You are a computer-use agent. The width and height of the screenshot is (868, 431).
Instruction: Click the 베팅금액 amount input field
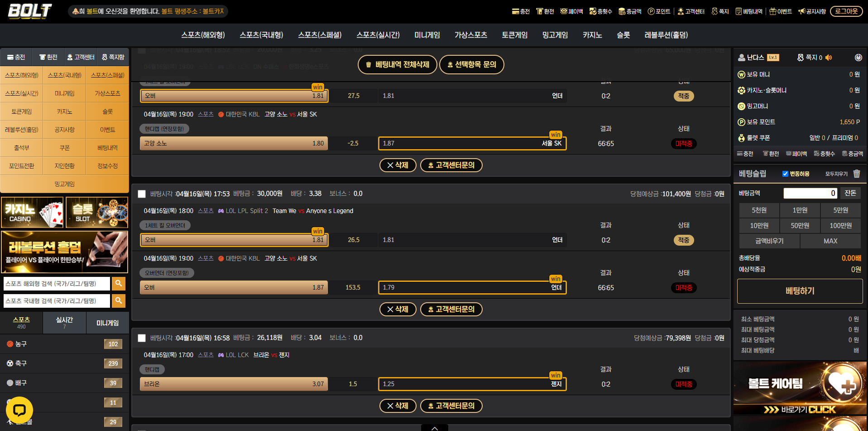pyautogui.click(x=810, y=193)
